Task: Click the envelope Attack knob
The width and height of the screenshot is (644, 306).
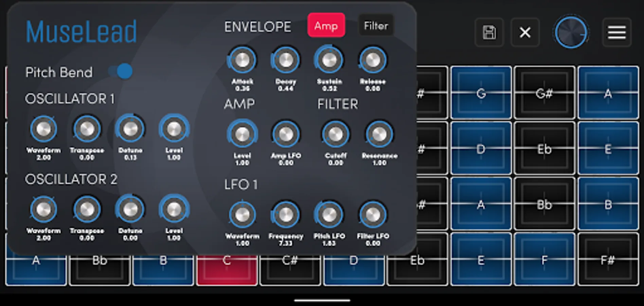Action: pos(242,60)
